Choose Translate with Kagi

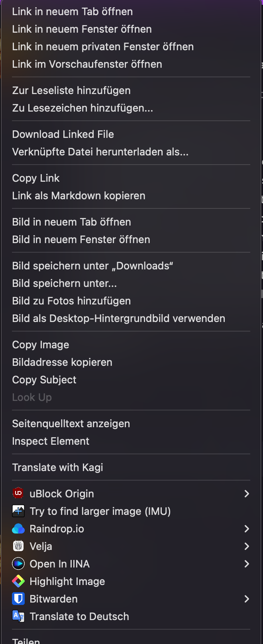pyautogui.click(x=57, y=467)
